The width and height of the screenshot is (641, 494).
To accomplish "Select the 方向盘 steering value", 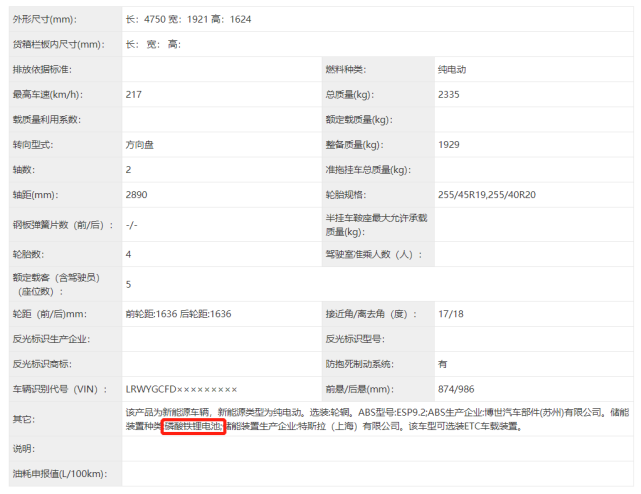I will click(x=139, y=145).
